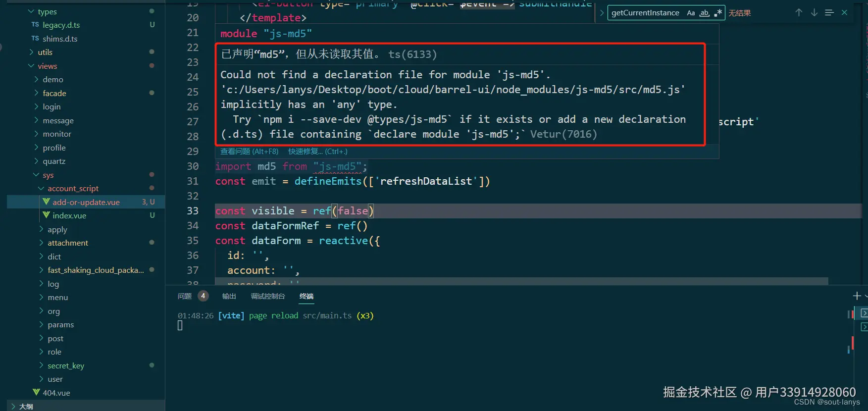Click the terminal input cursor
868x411 pixels.
[x=180, y=325]
